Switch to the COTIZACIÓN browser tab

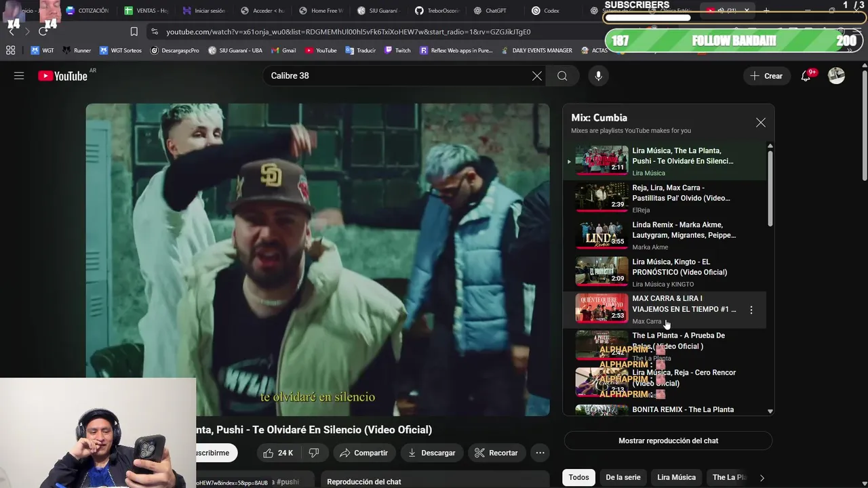click(x=87, y=11)
